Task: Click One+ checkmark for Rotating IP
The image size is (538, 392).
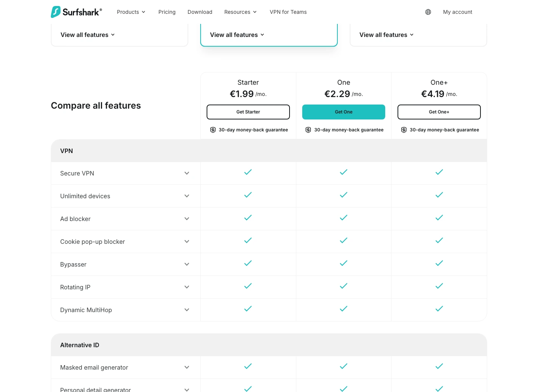Action: point(439,286)
